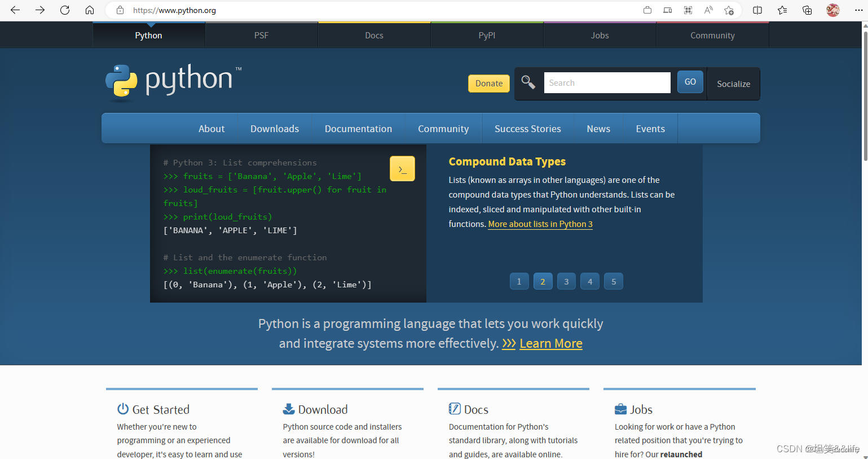The height and width of the screenshot is (459, 868).
Task: Show slide 3 of the code carousel
Action: (x=567, y=281)
